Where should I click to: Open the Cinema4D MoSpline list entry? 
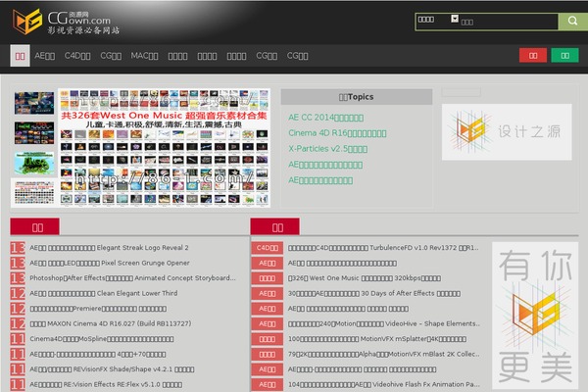click(102, 339)
